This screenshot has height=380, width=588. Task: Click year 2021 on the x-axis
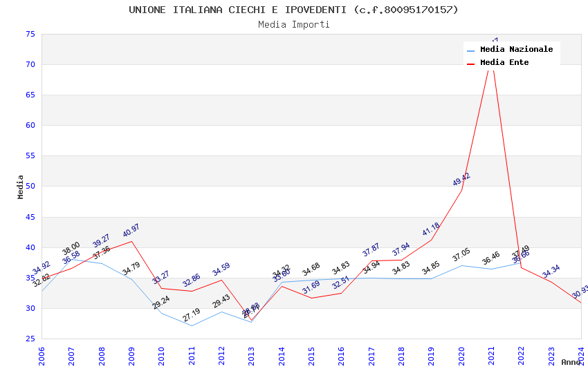point(492,356)
